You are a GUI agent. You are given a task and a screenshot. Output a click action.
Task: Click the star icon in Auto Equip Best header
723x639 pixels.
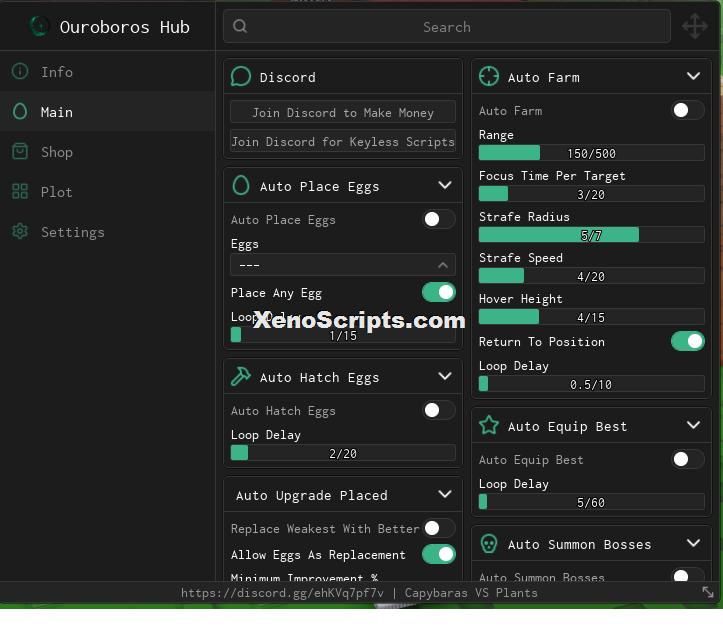[x=489, y=425]
